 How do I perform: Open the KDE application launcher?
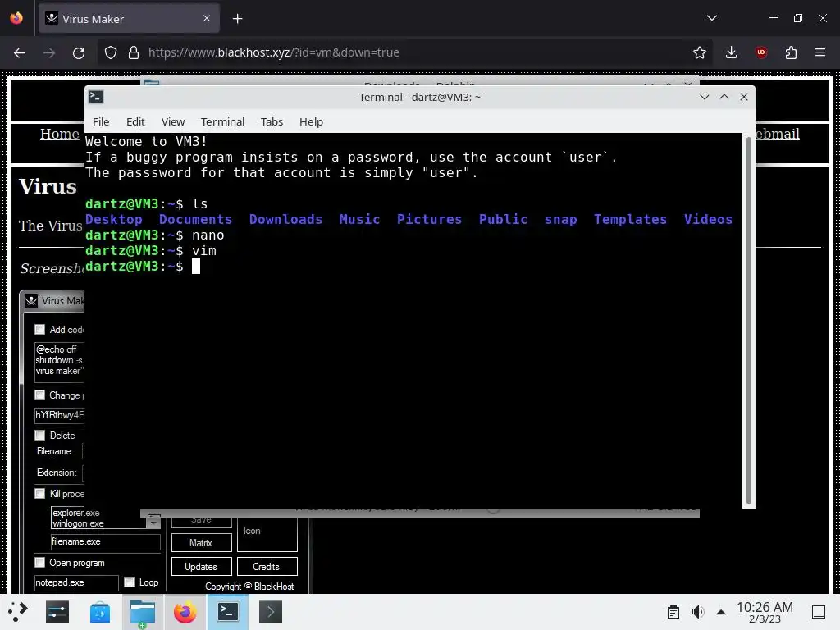[18, 611]
